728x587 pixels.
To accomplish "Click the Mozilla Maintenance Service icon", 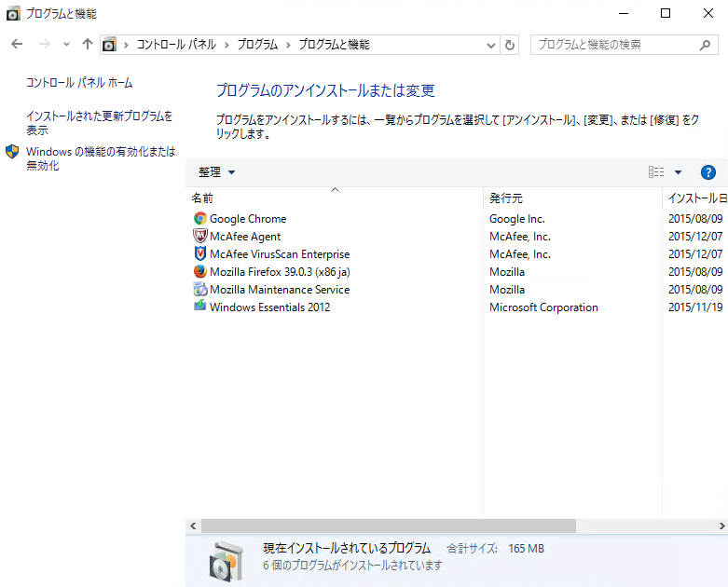I will 200,289.
